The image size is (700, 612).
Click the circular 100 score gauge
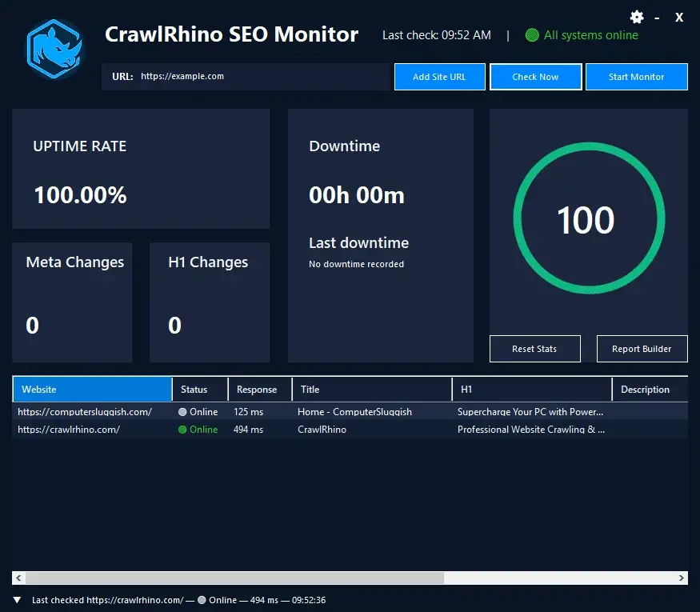point(589,218)
